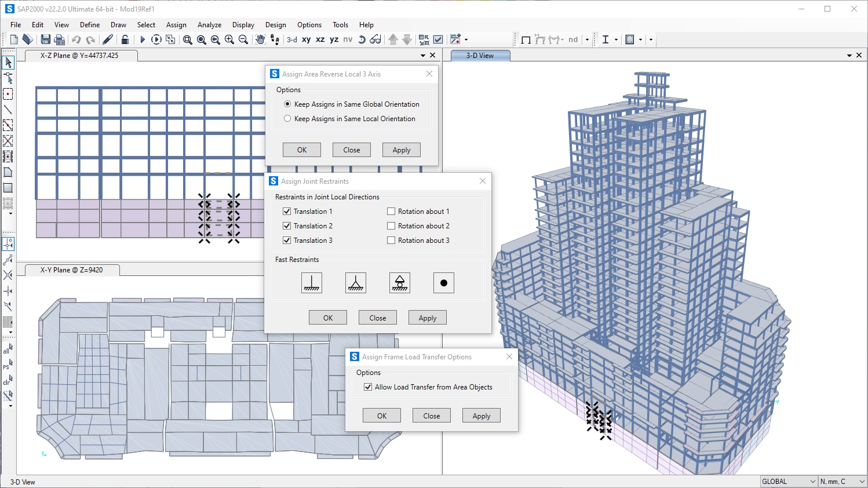Uncheck the Translation 1 restraint checkbox
This screenshot has height=488, width=868.
[x=287, y=212]
